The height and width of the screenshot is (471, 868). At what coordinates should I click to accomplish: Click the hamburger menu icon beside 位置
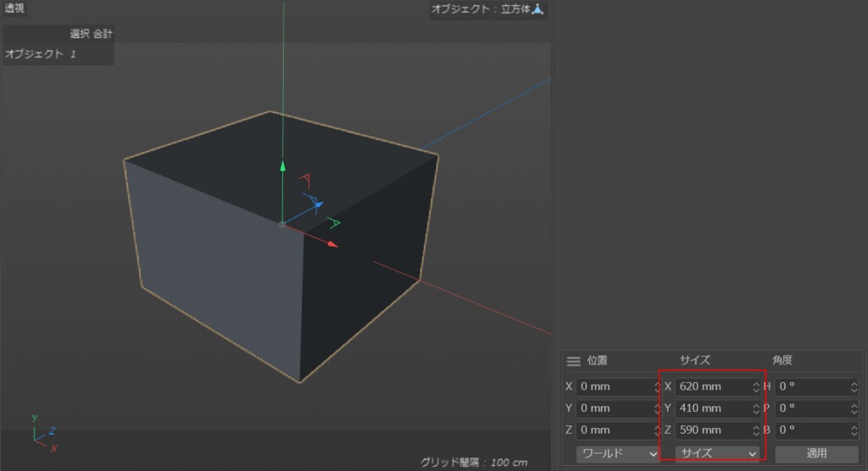574,362
